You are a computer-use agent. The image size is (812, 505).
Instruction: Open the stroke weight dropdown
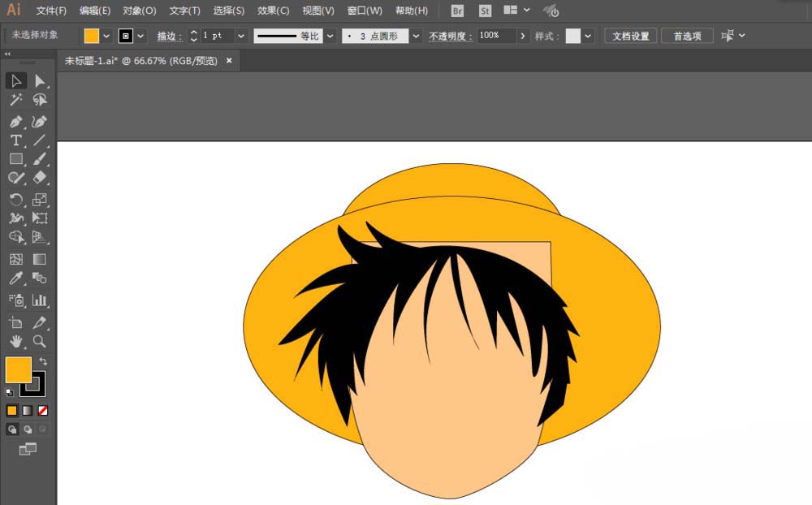tap(241, 36)
